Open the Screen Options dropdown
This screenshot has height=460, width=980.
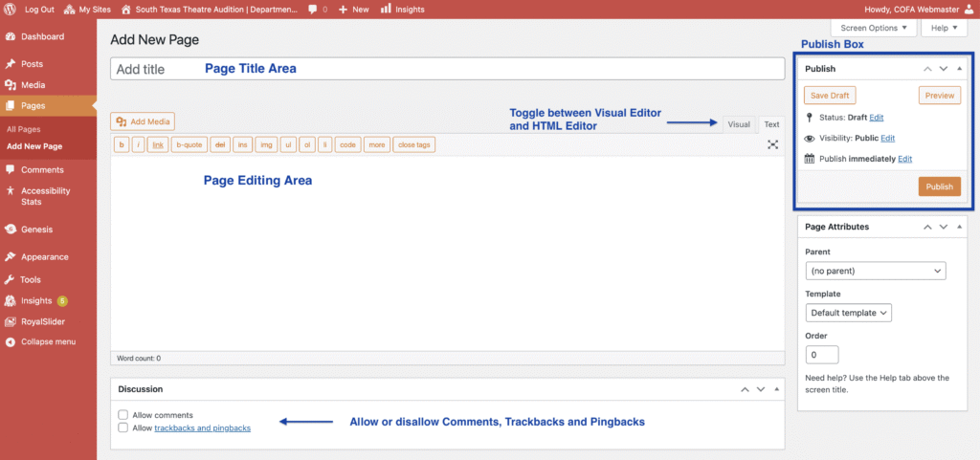tap(873, 29)
